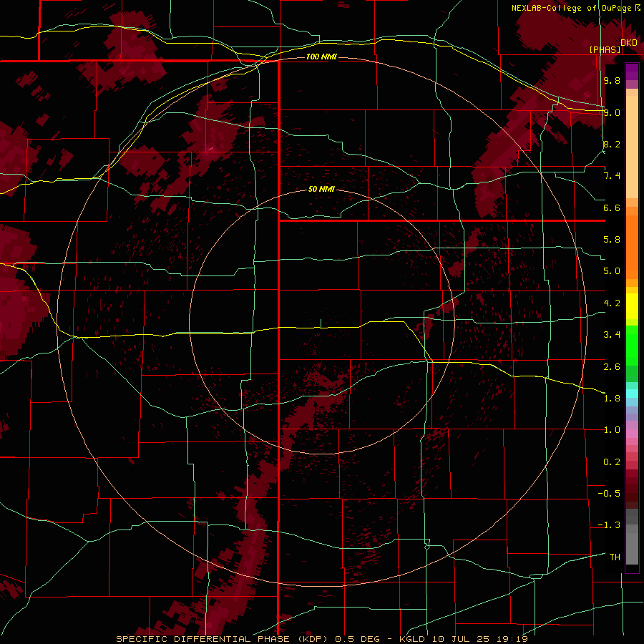Click the TH threshold label on the scale
Screen dimensions: 644x644
[x=615, y=557]
